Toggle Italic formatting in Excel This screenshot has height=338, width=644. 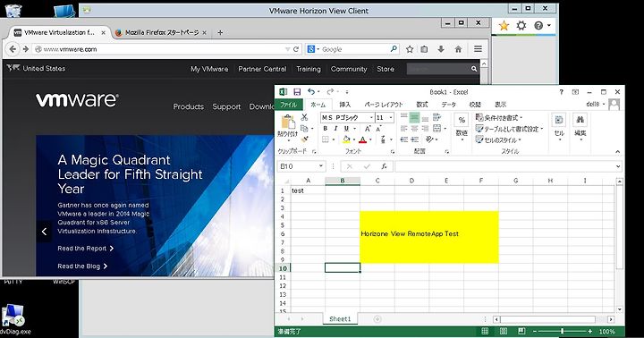(x=335, y=129)
